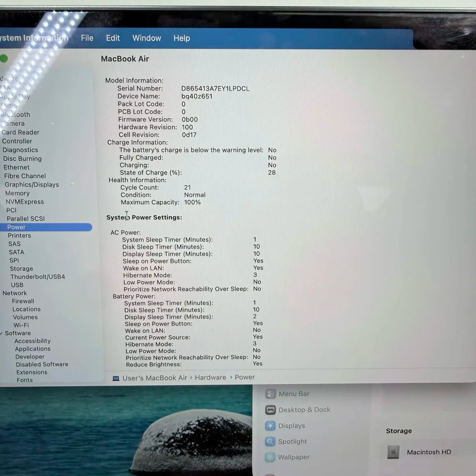Click the laptop icon in path bar
Viewport: 476px width, 476px height.
click(x=116, y=378)
